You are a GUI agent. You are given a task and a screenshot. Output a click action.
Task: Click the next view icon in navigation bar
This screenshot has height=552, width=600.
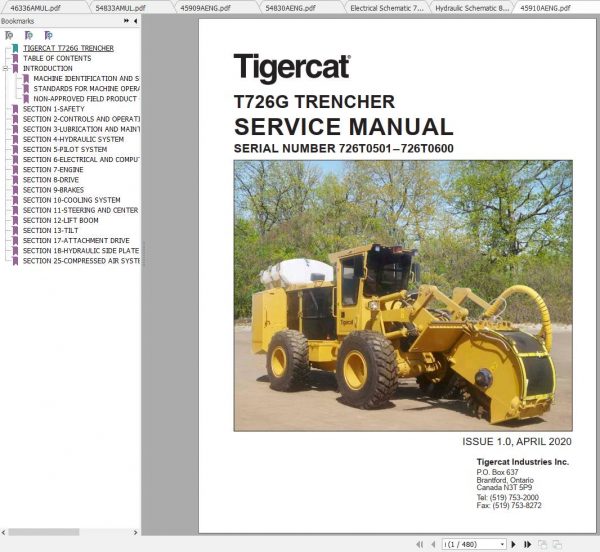558,544
